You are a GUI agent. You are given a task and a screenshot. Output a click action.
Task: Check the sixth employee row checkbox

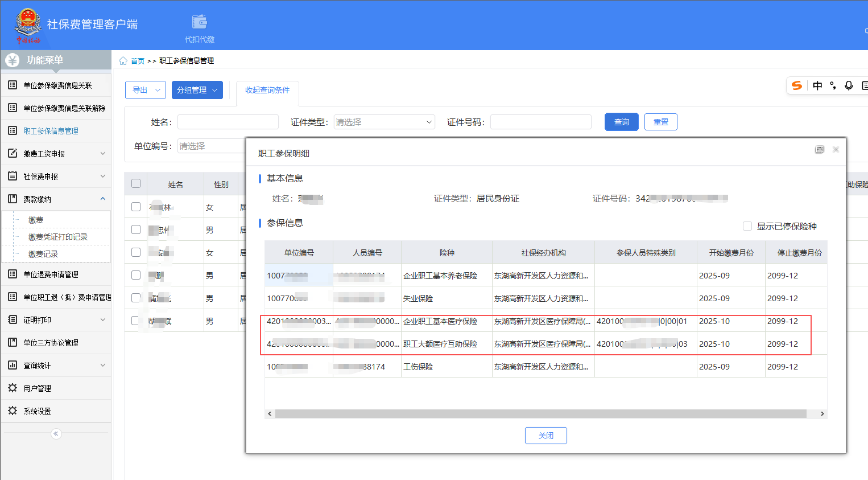pos(136,321)
